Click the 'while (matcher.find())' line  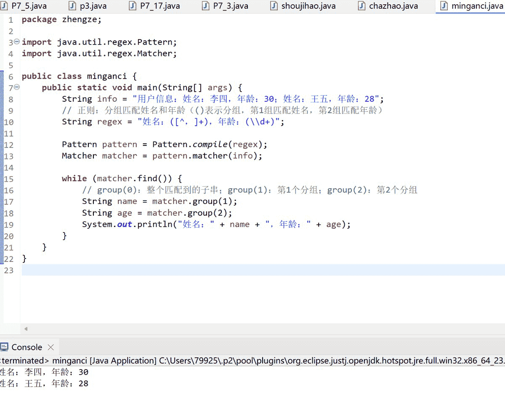tap(122, 178)
